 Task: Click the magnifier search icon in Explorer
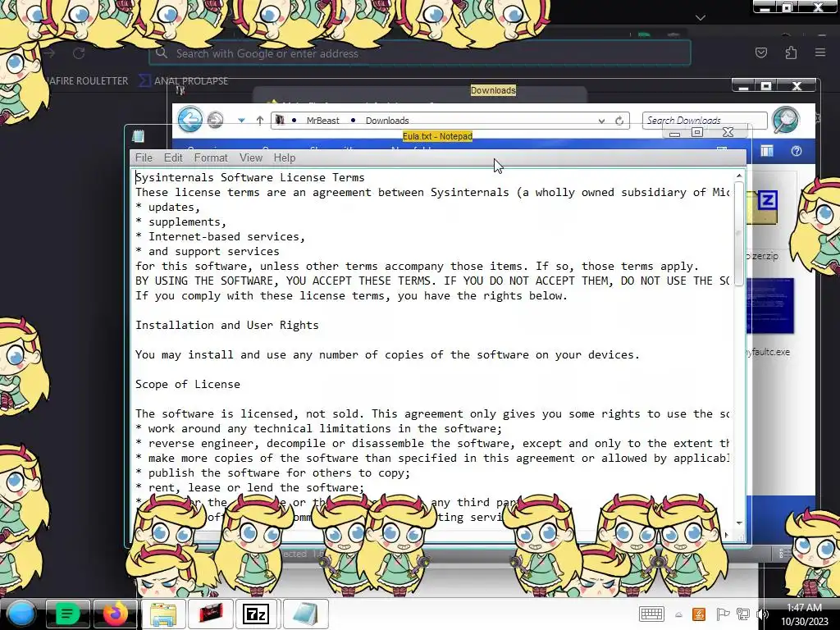tap(785, 120)
